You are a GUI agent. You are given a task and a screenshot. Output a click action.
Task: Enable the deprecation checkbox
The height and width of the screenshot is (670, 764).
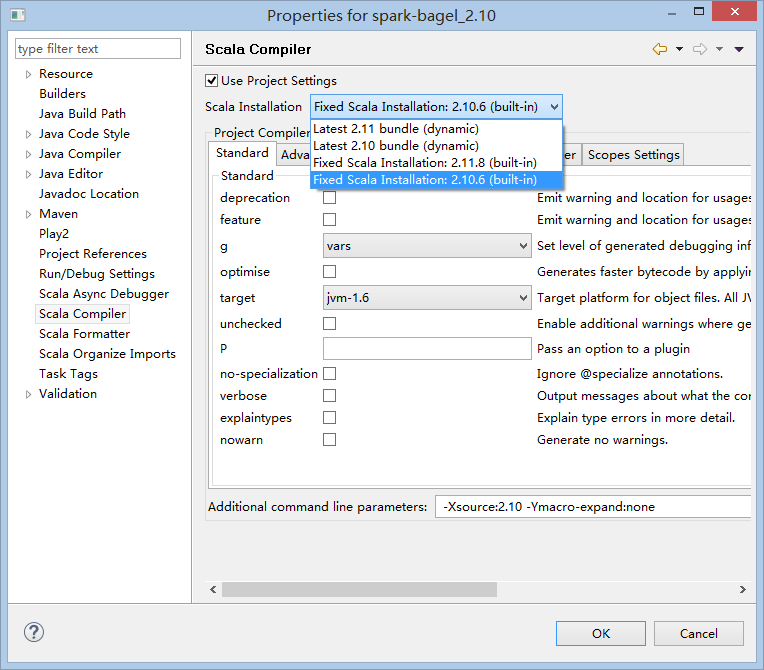(329, 197)
